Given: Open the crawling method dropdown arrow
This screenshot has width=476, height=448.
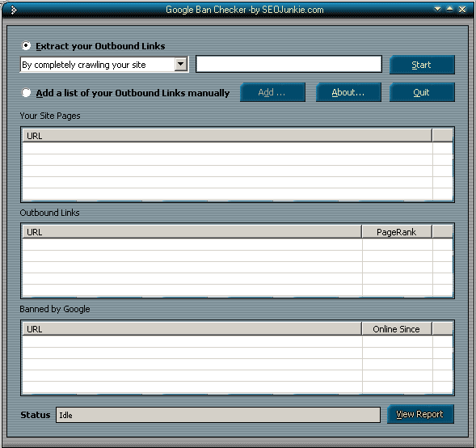Looking at the screenshot, I should (x=181, y=64).
